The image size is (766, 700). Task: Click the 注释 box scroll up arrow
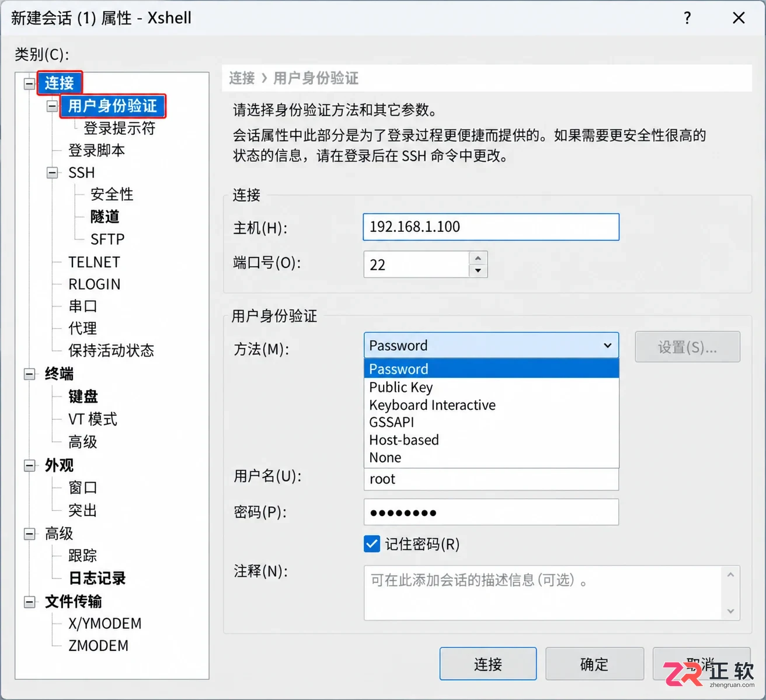(731, 575)
